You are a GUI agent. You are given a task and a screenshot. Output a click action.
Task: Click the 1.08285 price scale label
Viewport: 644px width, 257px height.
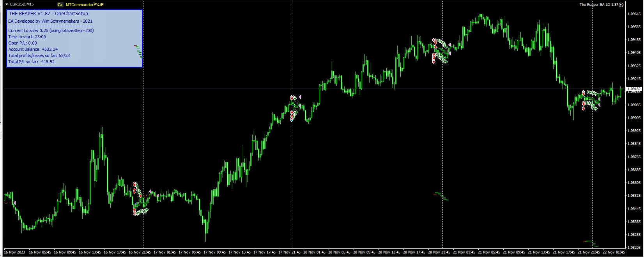634,234
